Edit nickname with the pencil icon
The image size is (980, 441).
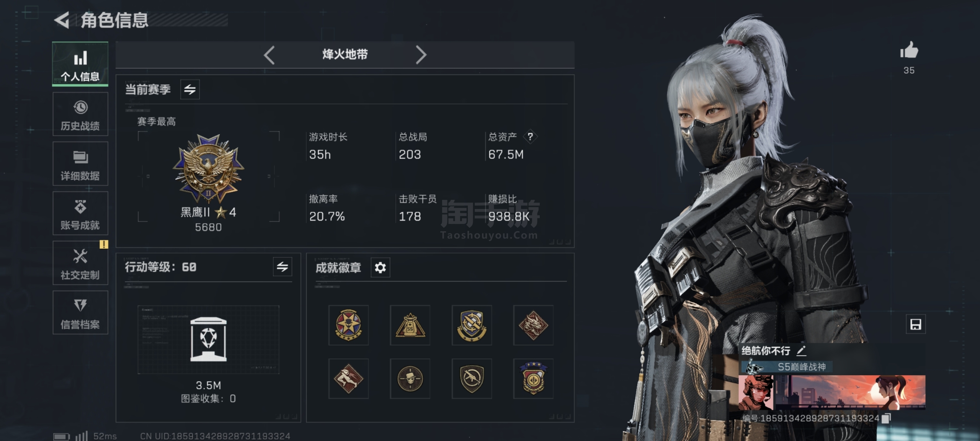pos(802,350)
